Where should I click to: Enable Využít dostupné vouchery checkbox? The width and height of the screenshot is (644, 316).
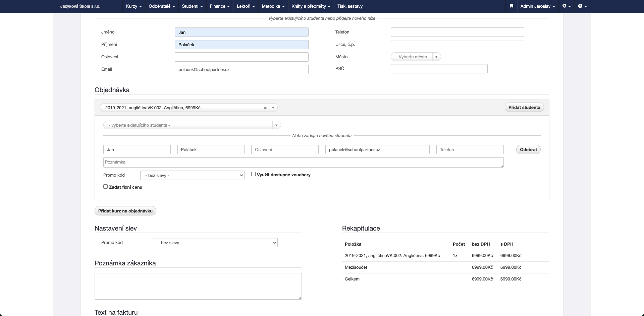[x=253, y=174]
